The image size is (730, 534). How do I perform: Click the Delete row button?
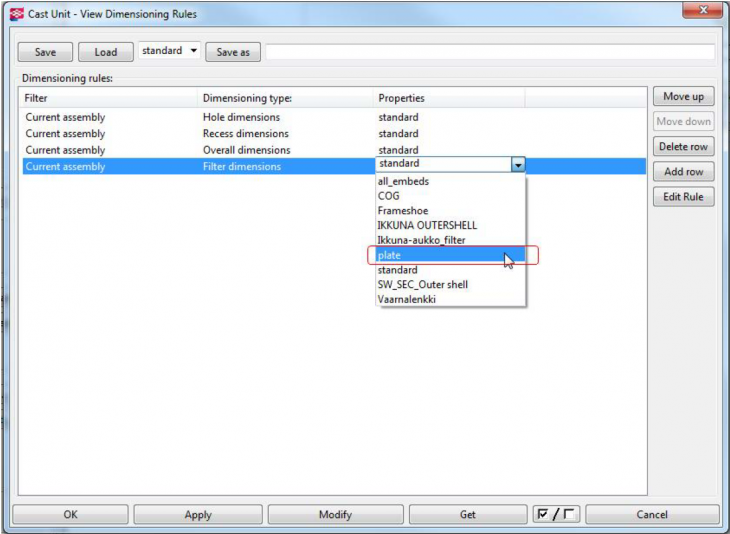683,147
